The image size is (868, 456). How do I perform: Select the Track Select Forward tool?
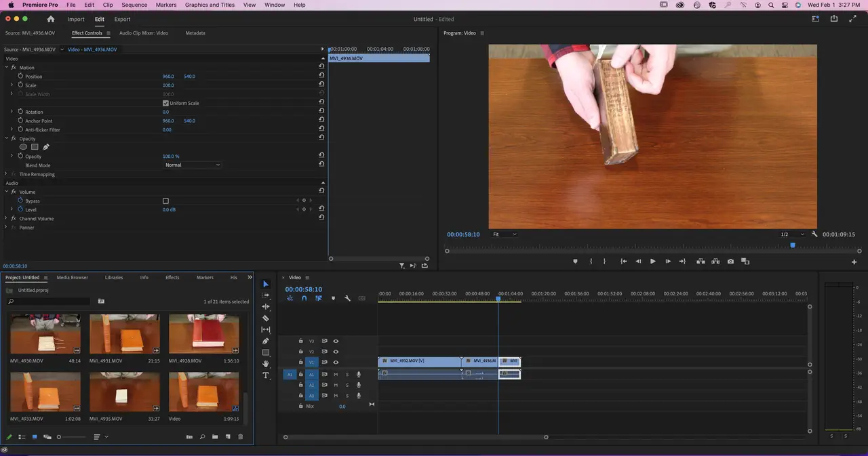(x=266, y=295)
